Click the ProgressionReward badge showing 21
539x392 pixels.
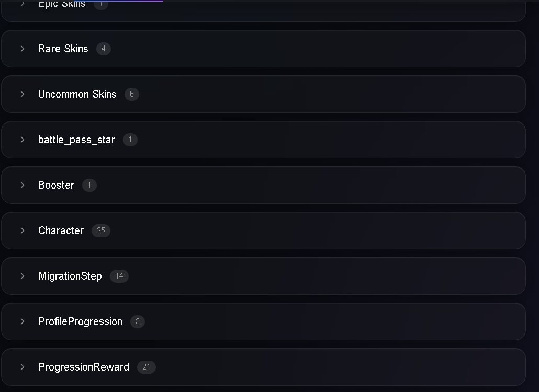click(146, 367)
